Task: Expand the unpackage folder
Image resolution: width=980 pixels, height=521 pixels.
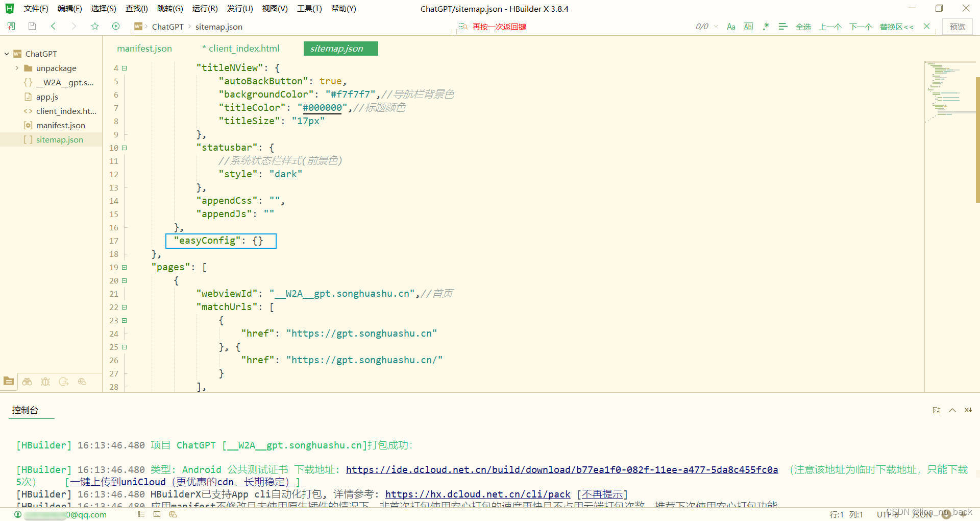Action: tap(17, 68)
